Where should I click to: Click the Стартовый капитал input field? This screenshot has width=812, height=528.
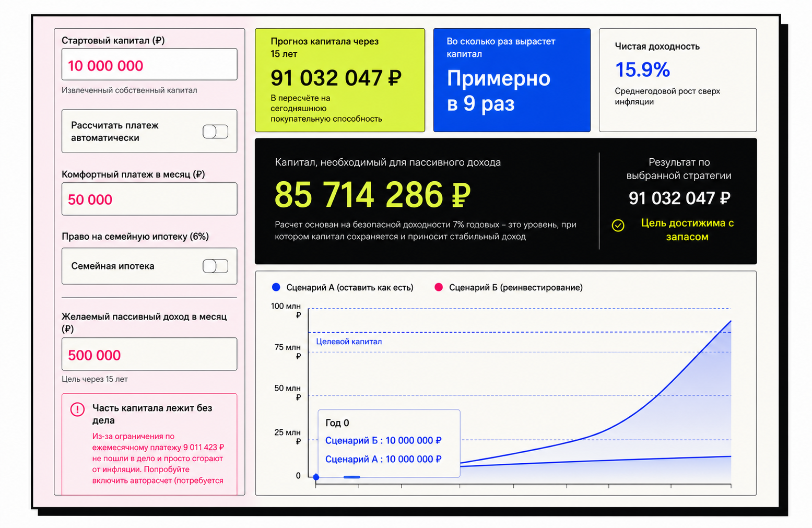(x=149, y=64)
